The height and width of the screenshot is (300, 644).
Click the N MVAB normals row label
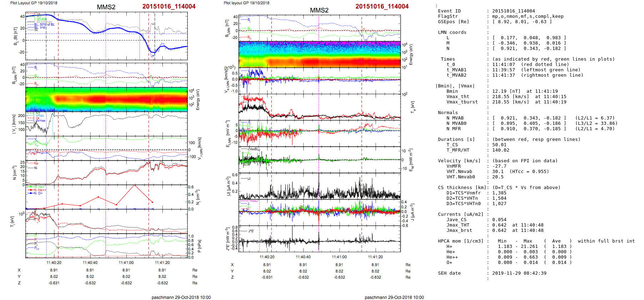(x=455, y=118)
